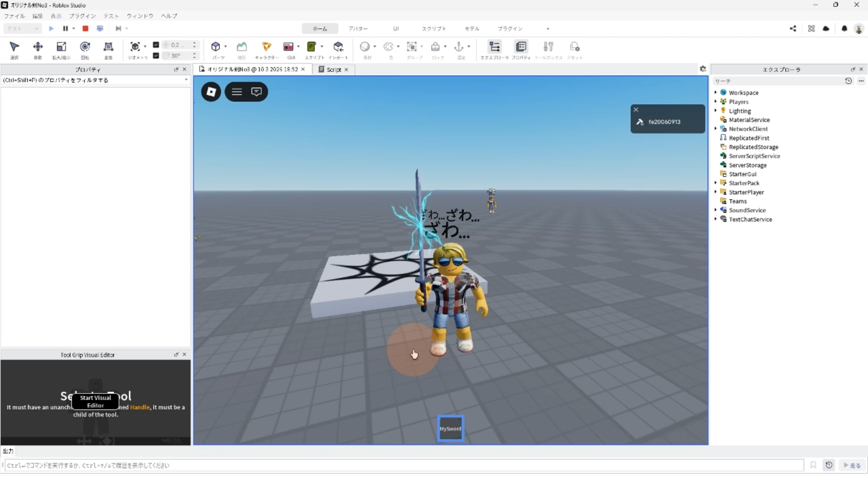
Task: Stop the playtest with red square
Action: click(85, 28)
